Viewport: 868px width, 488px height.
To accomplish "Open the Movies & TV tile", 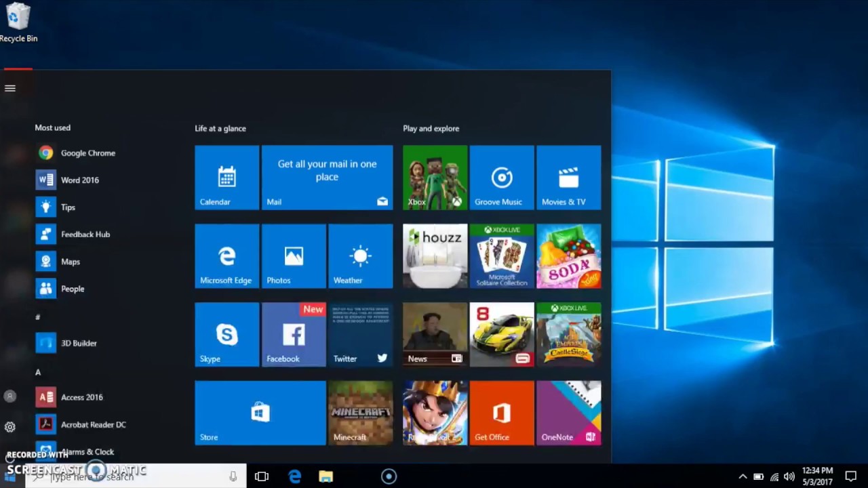I will [568, 178].
